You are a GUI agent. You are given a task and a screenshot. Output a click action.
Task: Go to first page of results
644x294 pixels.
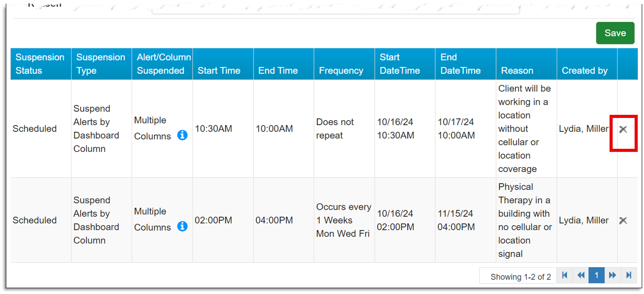click(564, 275)
